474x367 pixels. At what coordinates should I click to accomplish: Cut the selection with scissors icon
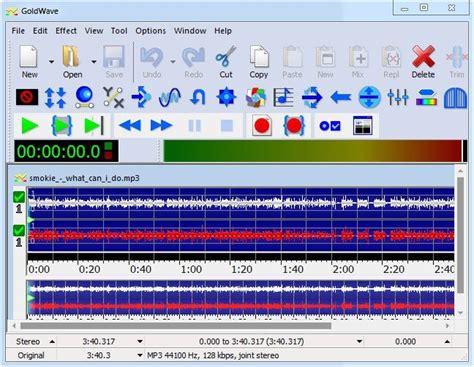point(226,62)
